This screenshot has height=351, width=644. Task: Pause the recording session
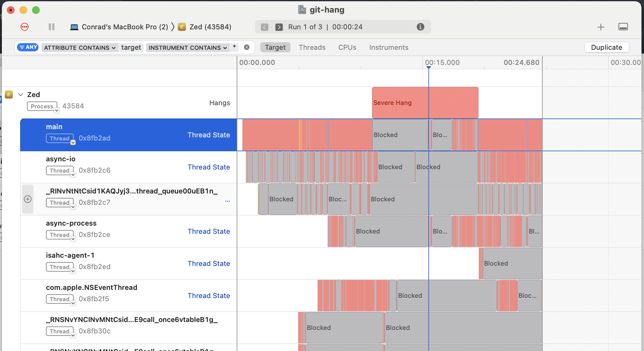click(52, 27)
